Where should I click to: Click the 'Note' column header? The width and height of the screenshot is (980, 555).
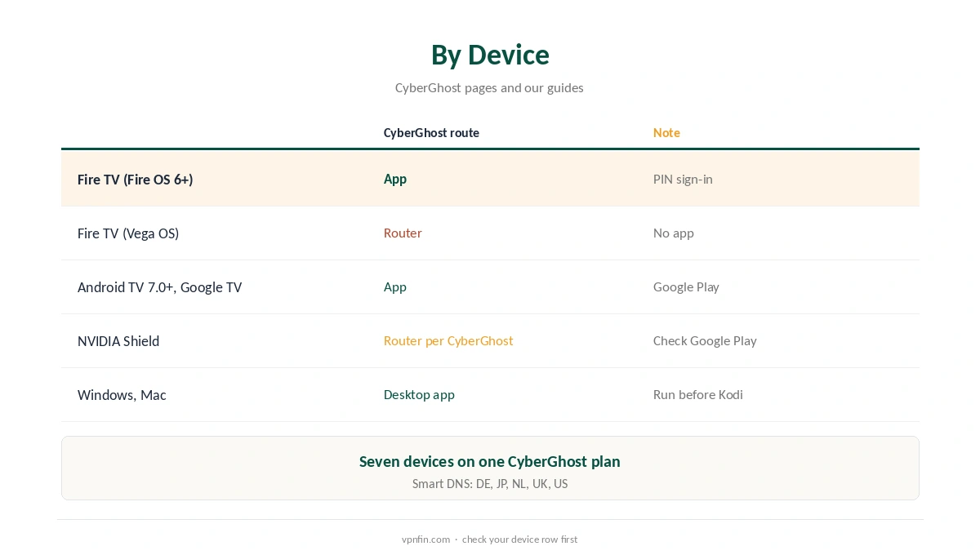coord(666,132)
